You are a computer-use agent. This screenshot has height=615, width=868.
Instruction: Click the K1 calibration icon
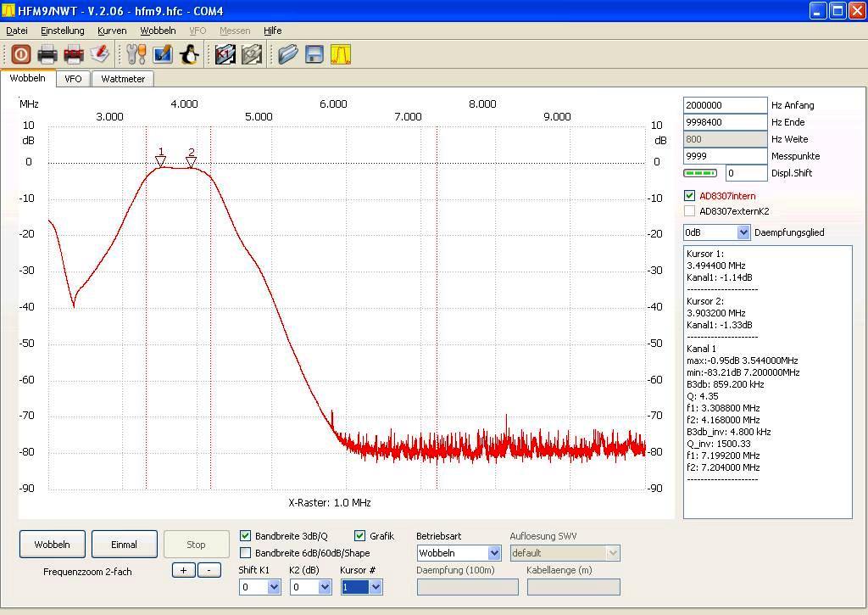click(225, 54)
